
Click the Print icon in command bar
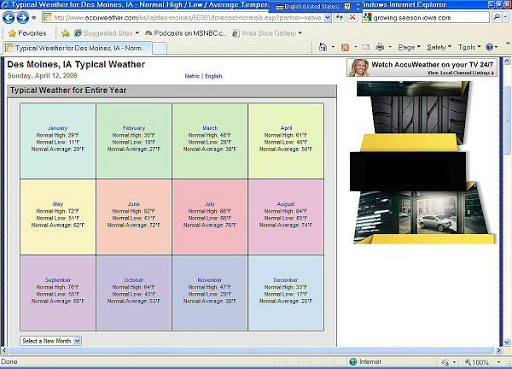tap(380, 47)
